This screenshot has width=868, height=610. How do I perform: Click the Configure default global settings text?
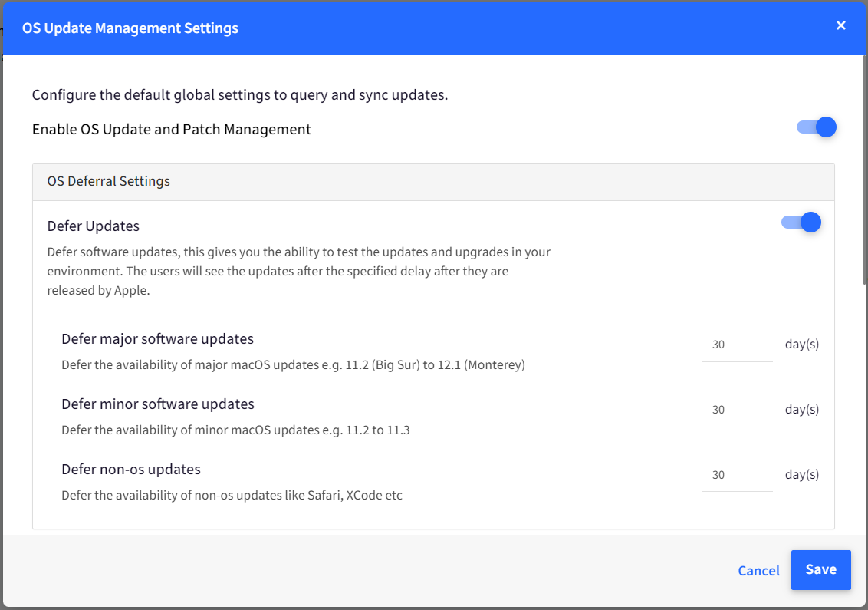click(x=240, y=95)
